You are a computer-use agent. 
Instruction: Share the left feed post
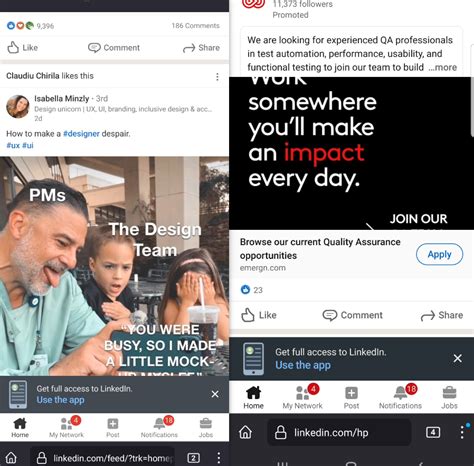coord(201,48)
